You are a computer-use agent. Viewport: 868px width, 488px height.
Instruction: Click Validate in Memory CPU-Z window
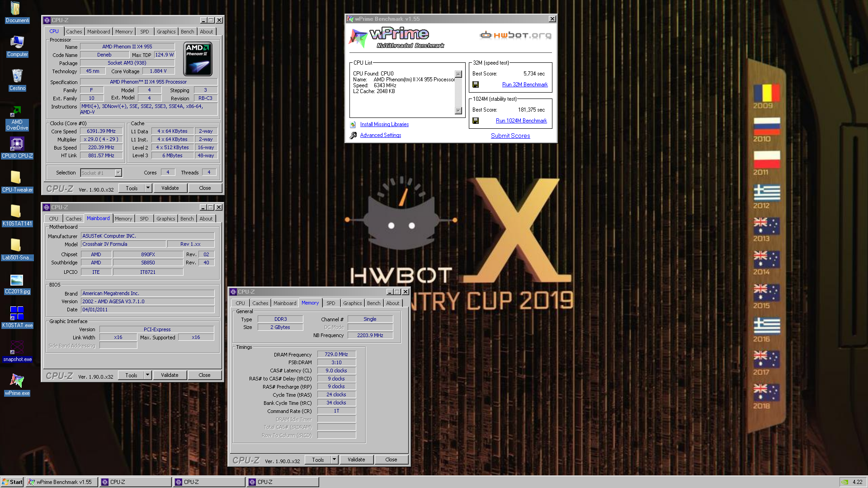pyautogui.click(x=356, y=460)
